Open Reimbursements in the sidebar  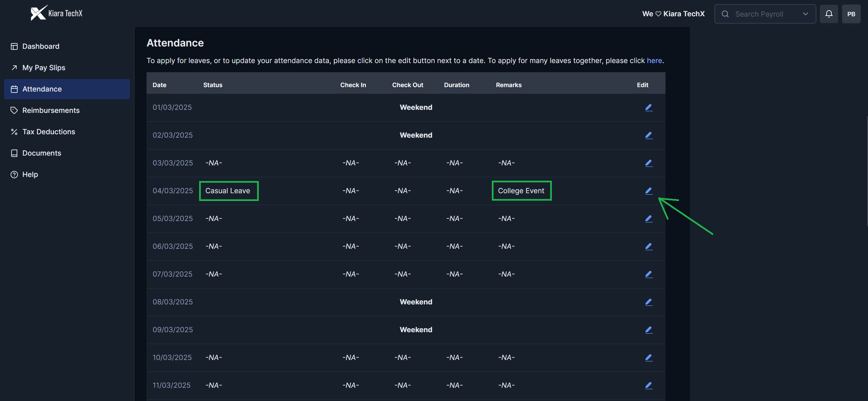pyautogui.click(x=51, y=111)
